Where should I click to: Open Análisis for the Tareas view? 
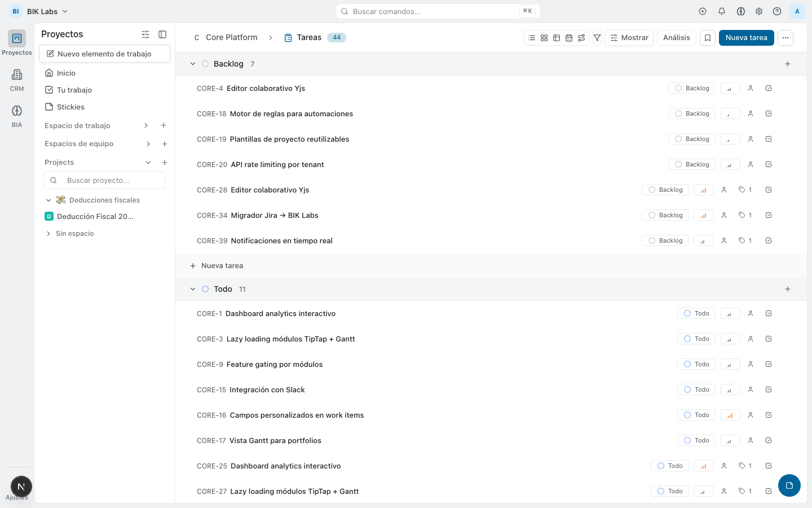676,37
